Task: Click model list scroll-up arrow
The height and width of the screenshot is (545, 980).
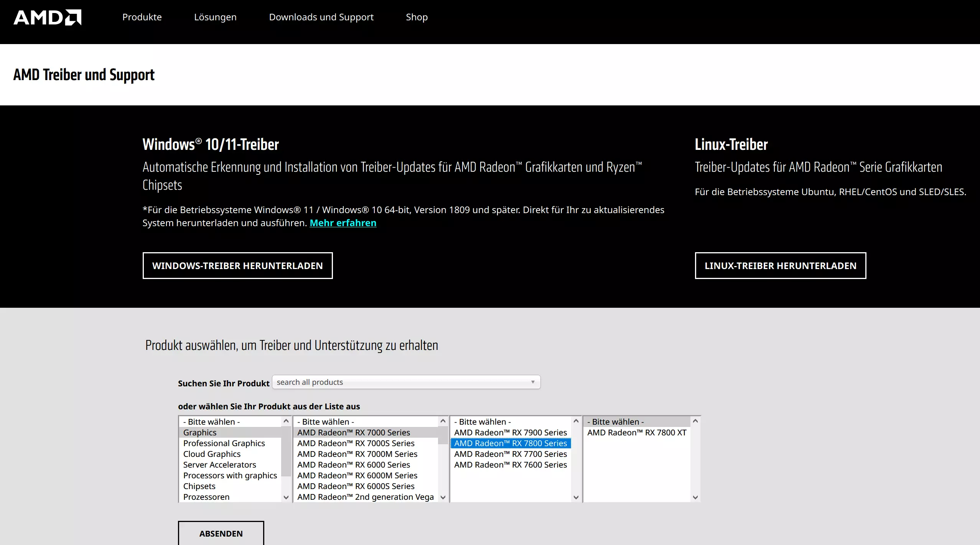Action: pyautogui.click(x=695, y=421)
